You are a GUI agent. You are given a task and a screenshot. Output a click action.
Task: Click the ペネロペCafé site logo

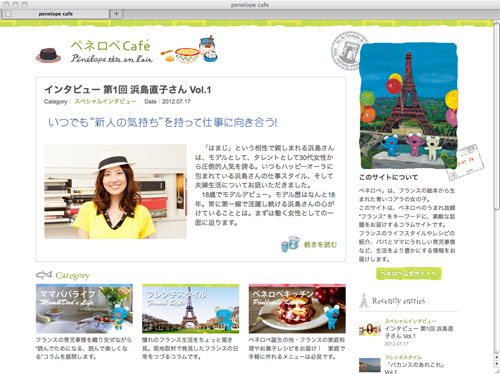pos(111,51)
